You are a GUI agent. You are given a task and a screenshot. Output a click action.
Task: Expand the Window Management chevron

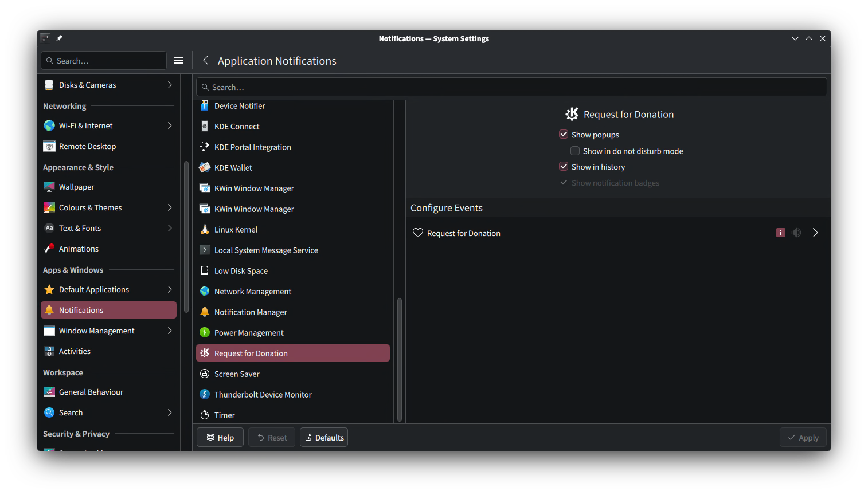pyautogui.click(x=170, y=331)
